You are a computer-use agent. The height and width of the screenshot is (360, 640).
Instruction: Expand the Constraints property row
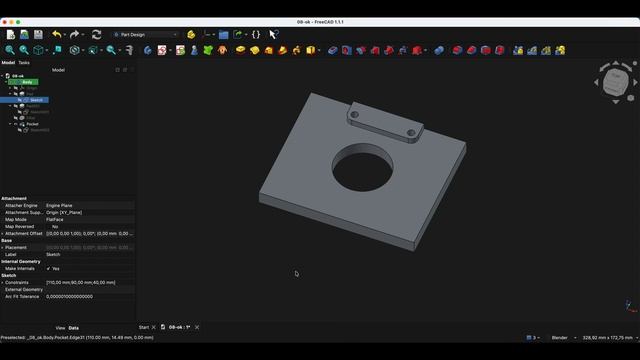[2, 282]
